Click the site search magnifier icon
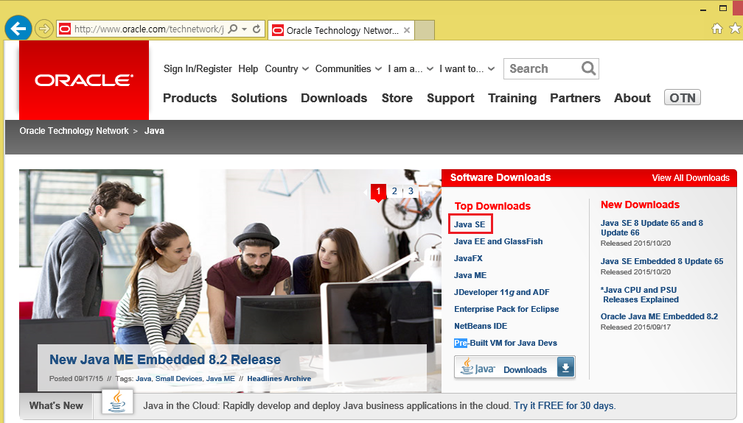 click(589, 69)
